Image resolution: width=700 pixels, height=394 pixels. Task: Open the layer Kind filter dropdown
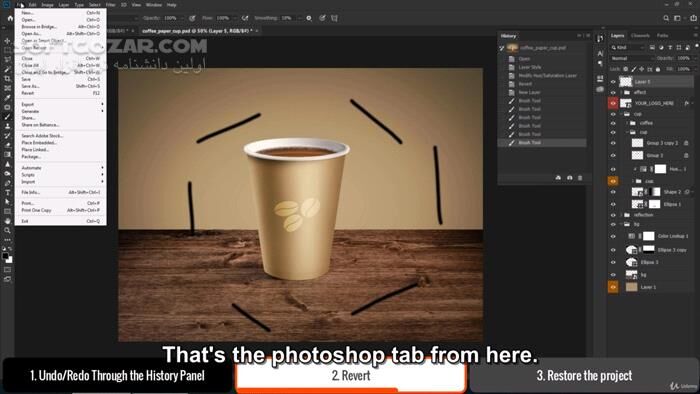click(627, 47)
